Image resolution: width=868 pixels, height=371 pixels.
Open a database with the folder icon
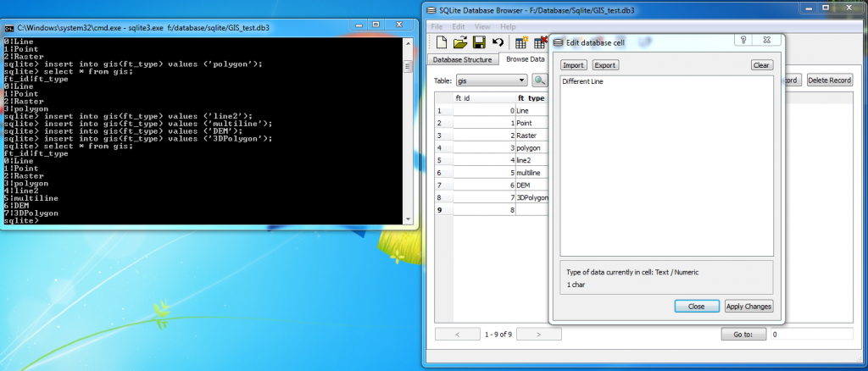460,42
